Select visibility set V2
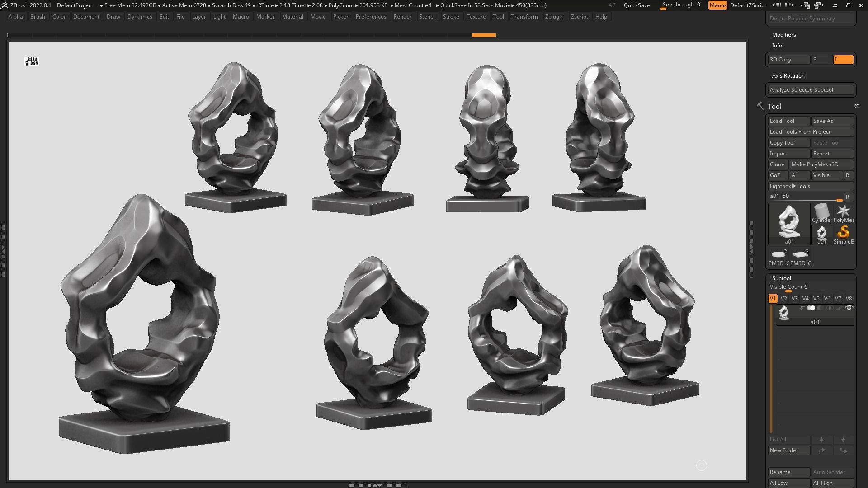This screenshot has height=488, width=868. tap(783, 299)
